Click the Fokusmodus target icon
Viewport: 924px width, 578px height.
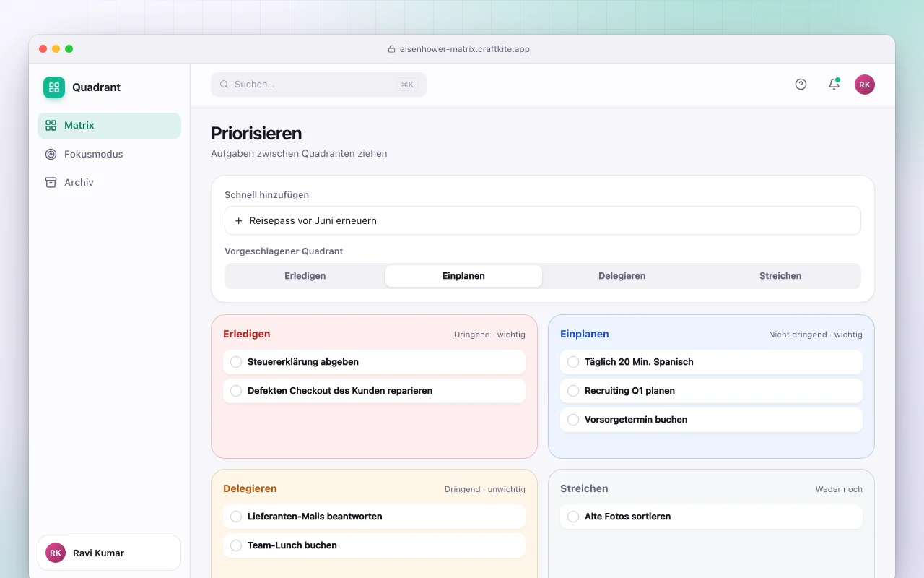51,154
